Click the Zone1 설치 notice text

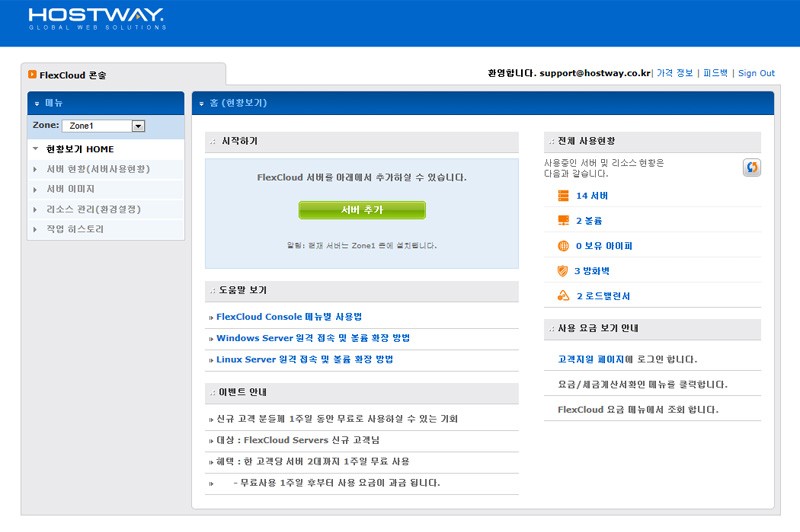(362, 245)
